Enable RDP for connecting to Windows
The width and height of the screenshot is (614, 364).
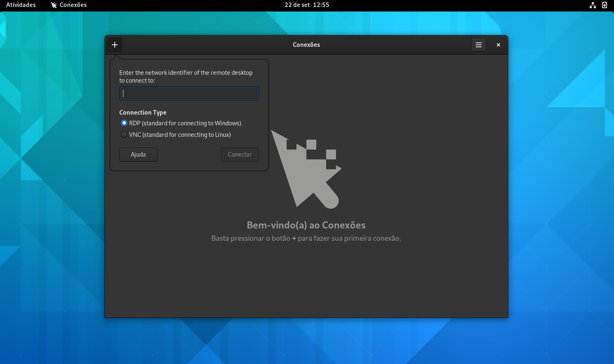point(124,123)
